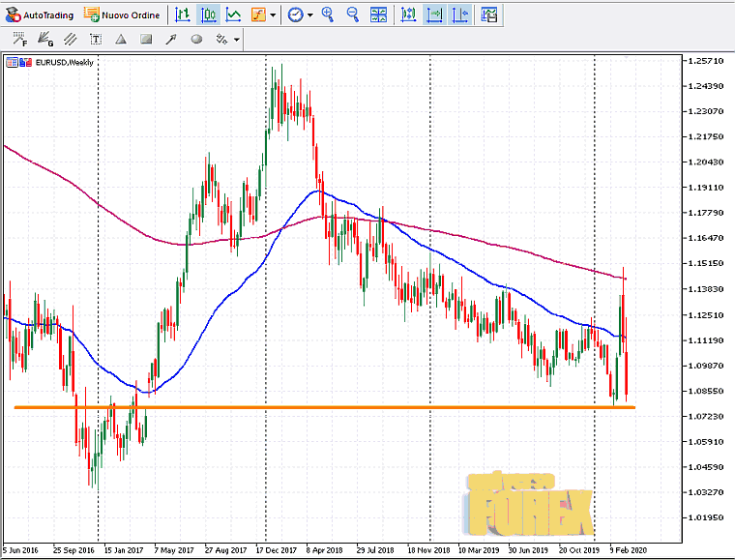The height and width of the screenshot is (560, 735).
Task: Select the equidistant channel tool
Action: point(70,40)
